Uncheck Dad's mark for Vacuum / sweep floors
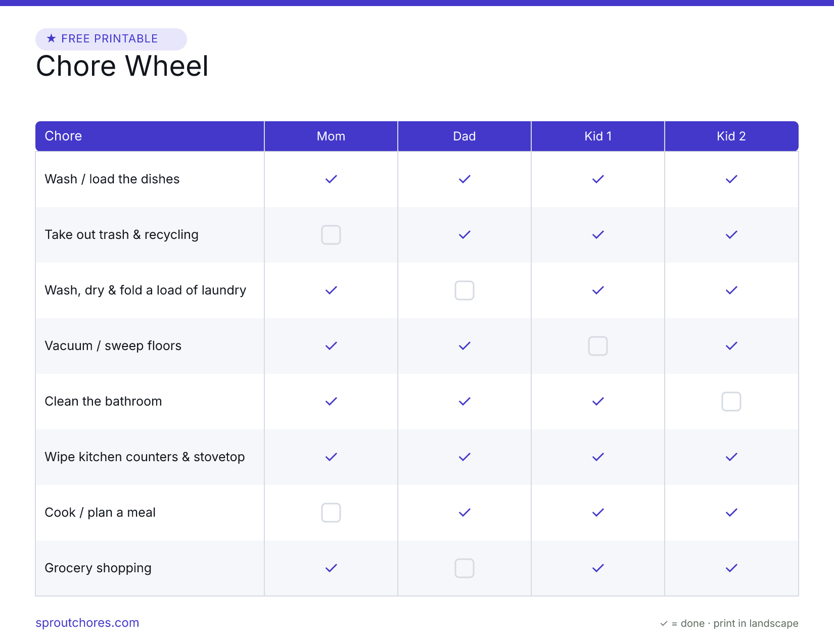Screen dimensions: 834x644 [465, 346]
